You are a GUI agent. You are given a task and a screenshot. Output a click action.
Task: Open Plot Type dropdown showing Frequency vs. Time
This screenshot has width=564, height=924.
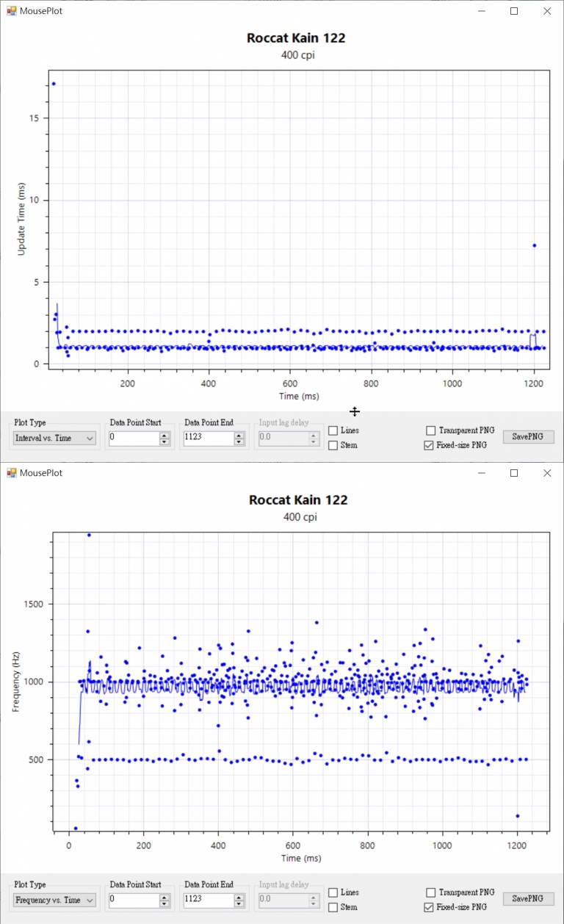coord(54,900)
